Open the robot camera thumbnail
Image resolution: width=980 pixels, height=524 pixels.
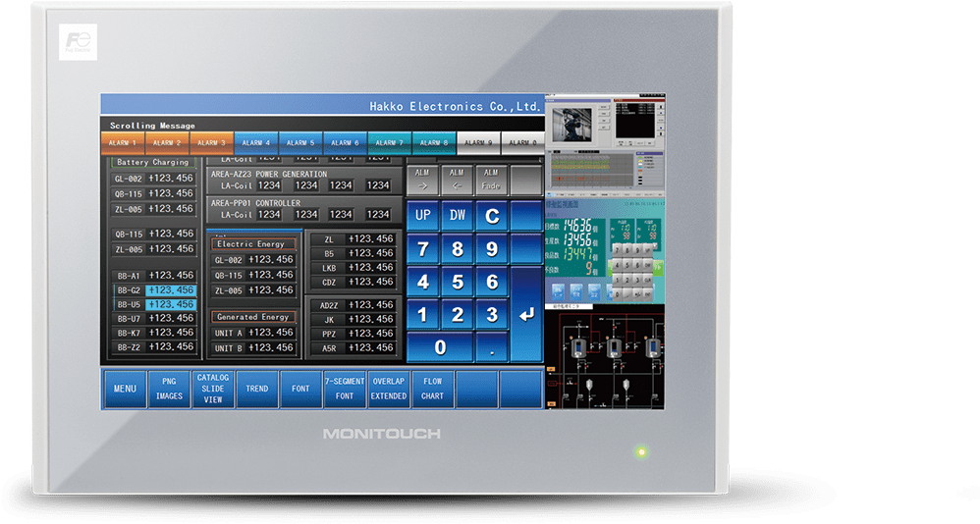[572, 125]
